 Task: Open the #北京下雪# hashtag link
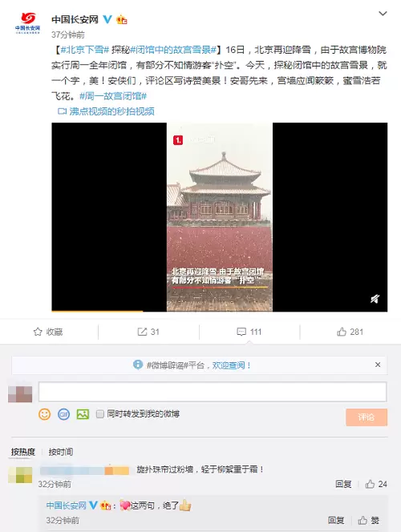tap(84, 50)
